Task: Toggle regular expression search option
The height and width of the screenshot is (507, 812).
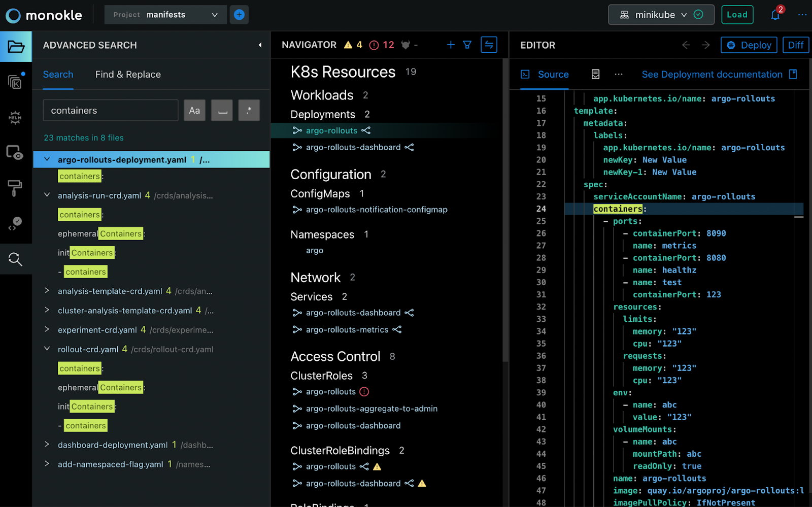Action: pyautogui.click(x=249, y=110)
